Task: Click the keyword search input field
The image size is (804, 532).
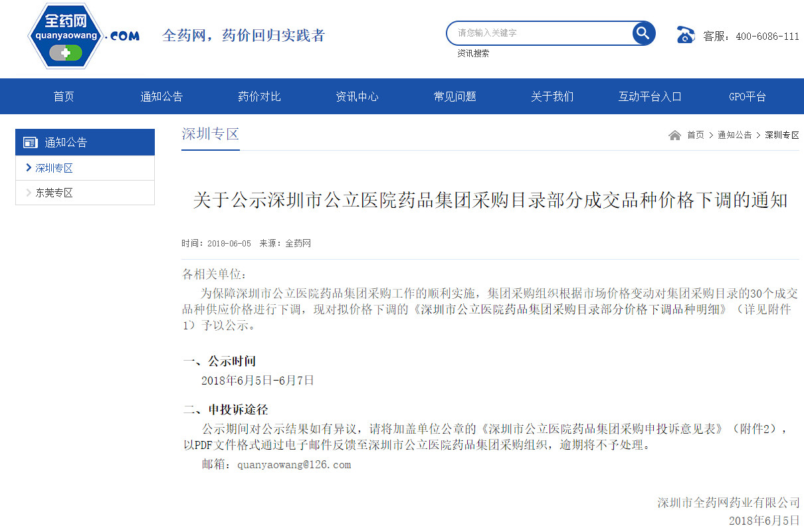Action: (538, 33)
